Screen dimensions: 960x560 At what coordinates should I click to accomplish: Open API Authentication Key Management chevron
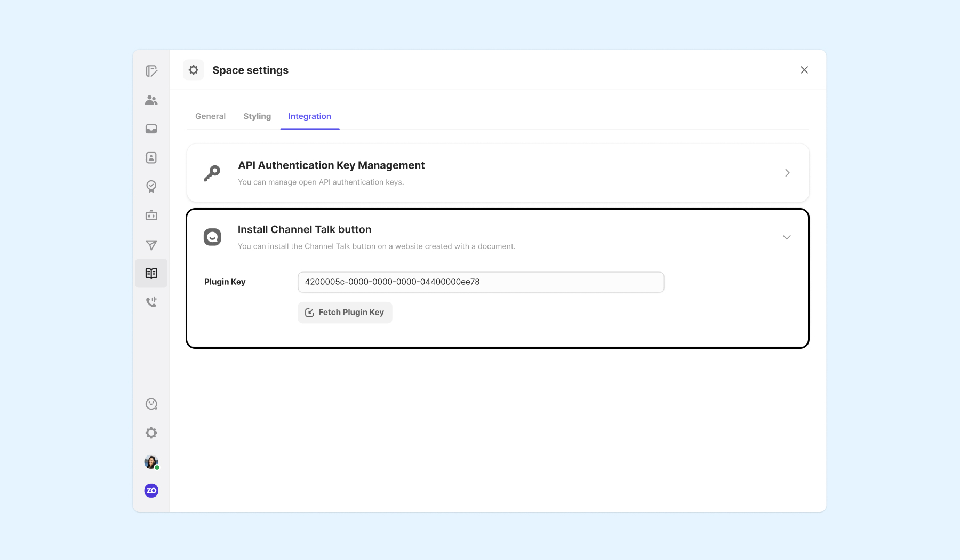coord(787,173)
